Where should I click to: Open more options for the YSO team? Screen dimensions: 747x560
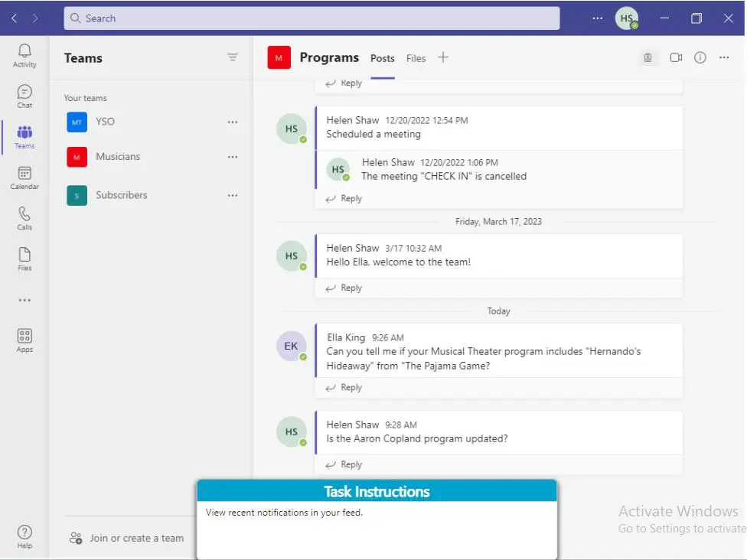[233, 122]
